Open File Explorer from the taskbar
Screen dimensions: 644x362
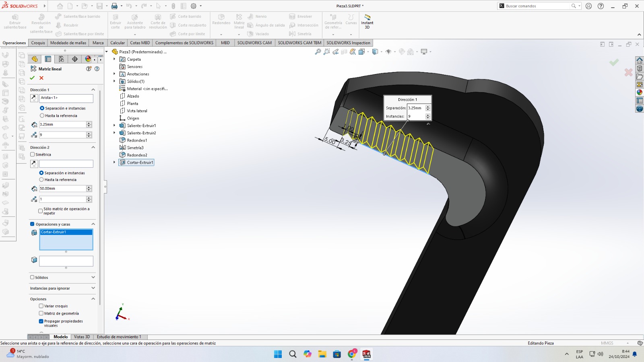click(322, 354)
